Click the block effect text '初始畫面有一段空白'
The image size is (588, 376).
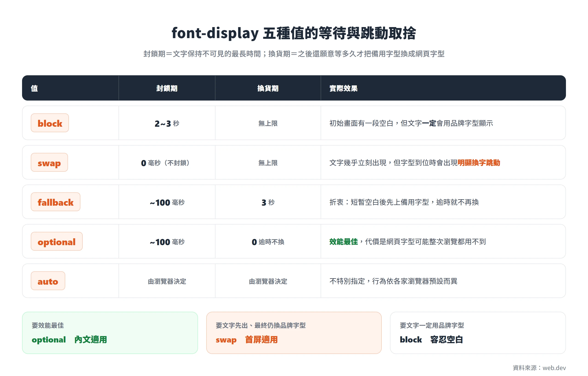coord(361,123)
